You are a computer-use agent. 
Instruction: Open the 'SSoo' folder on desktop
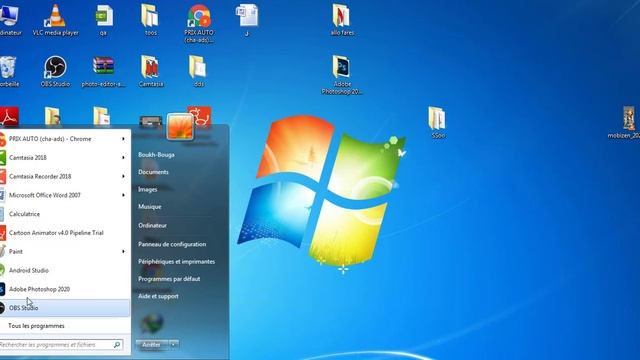click(437, 122)
